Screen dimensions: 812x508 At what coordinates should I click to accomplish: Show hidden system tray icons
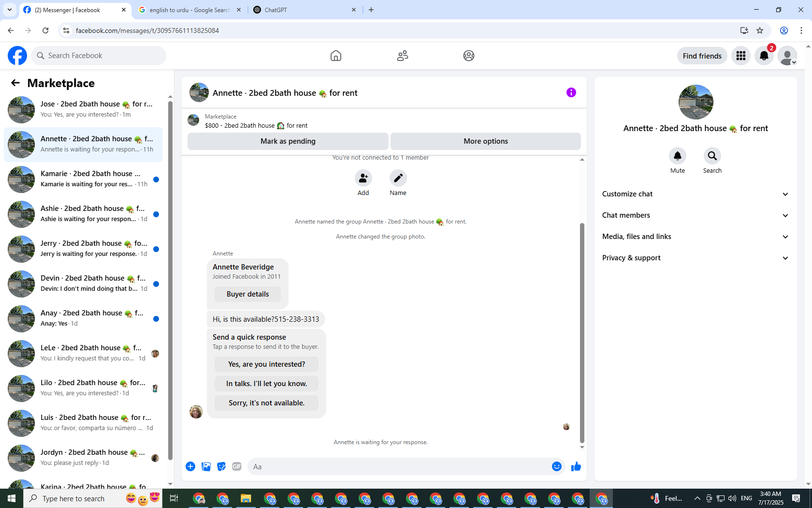coord(697,498)
